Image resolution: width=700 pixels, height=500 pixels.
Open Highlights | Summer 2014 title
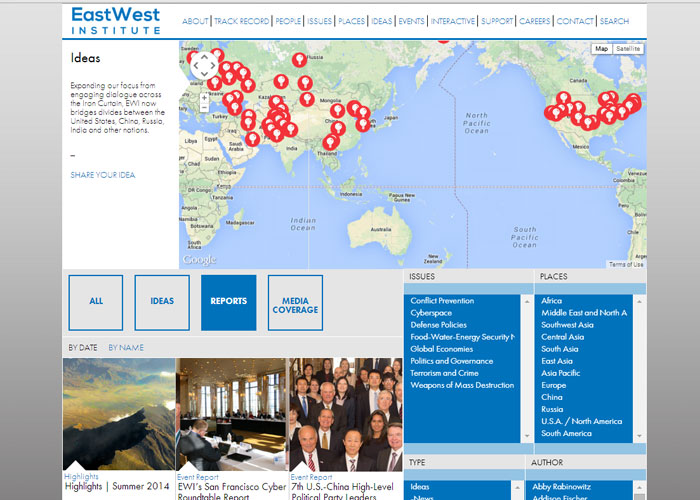[117, 486]
